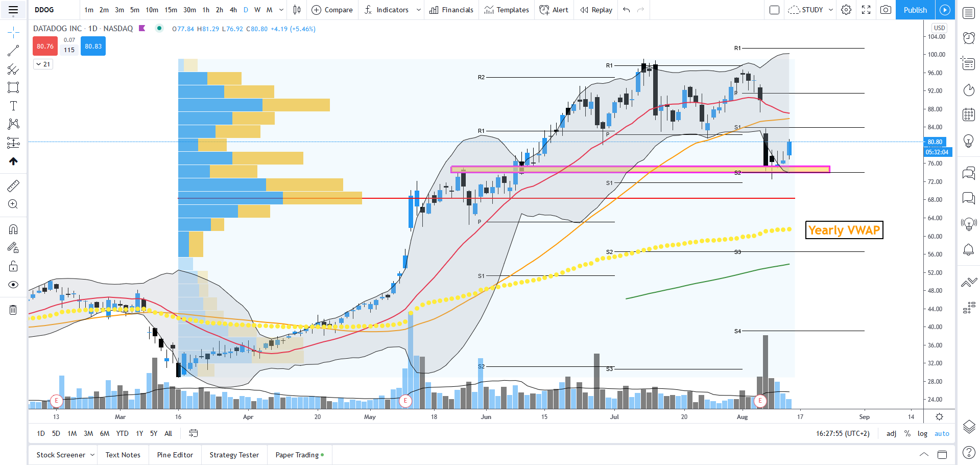Toggle the percent scale

[907, 433]
